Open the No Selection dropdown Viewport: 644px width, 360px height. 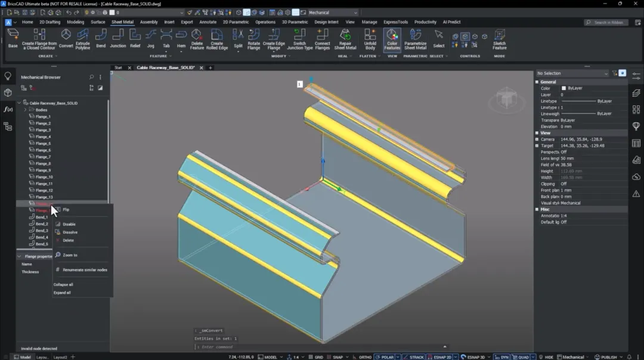572,73
